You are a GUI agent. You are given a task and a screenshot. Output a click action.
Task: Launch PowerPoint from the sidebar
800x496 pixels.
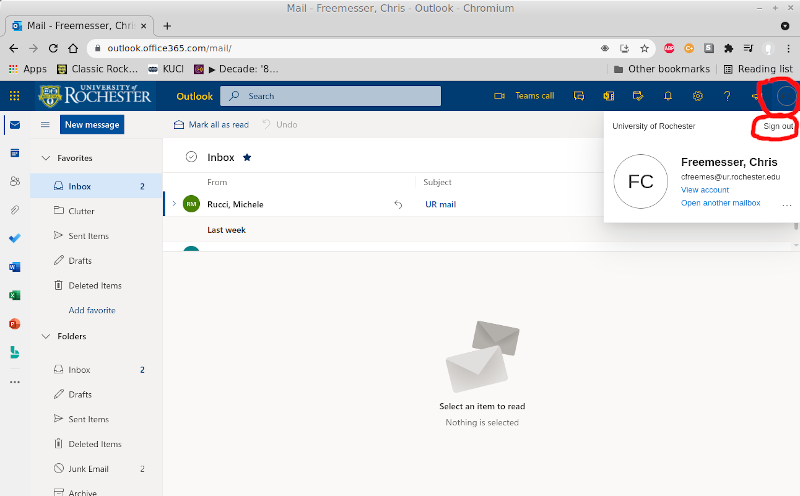point(14,324)
